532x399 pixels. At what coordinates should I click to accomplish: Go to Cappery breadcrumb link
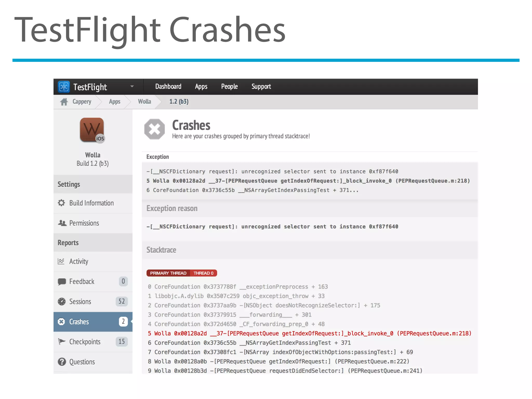[x=82, y=102]
